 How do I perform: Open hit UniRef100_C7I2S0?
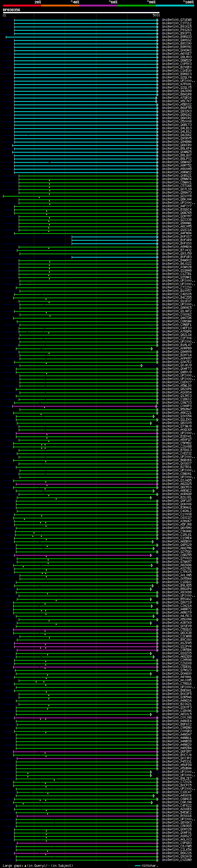click(x=177, y=287)
